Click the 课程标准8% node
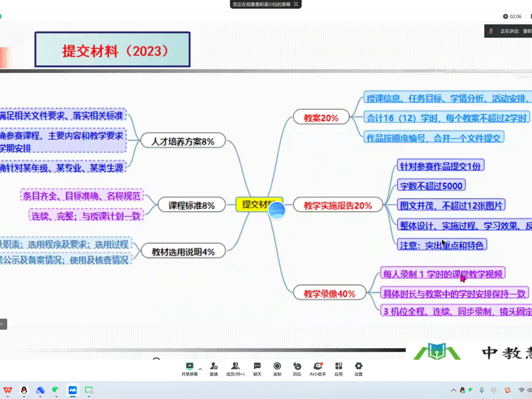This screenshot has width=532, height=399. [191, 205]
